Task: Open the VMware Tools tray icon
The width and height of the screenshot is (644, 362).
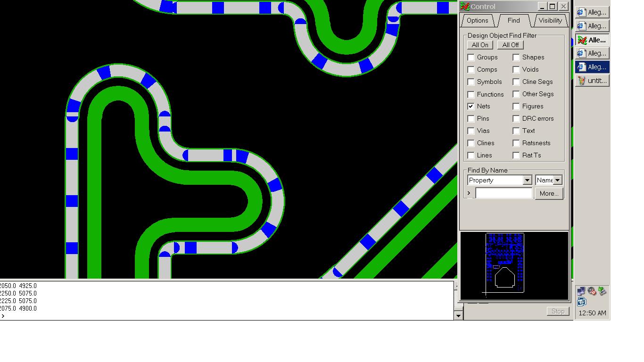Action: pos(581,302)
